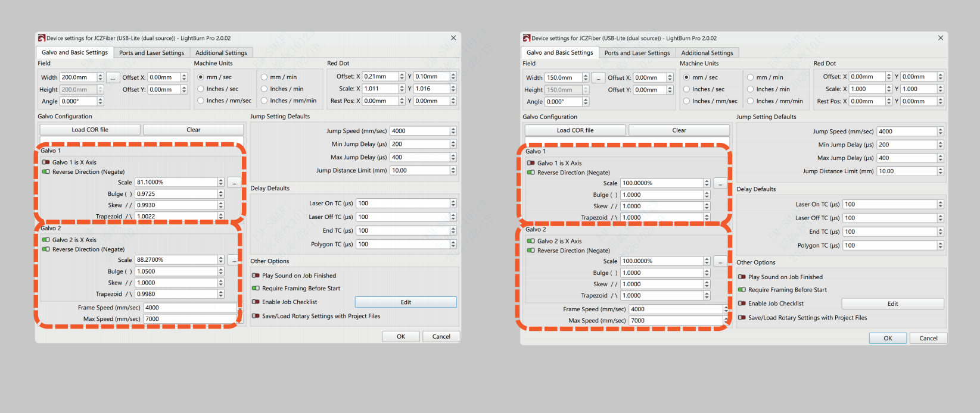980x413 pixels.
Task: Select Inches / mm/min radio in right window
Action: tap(751, 101)
